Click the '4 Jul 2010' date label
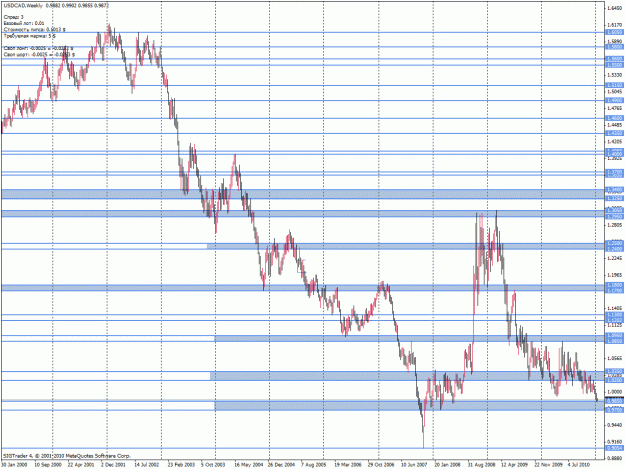 [579, 465]
